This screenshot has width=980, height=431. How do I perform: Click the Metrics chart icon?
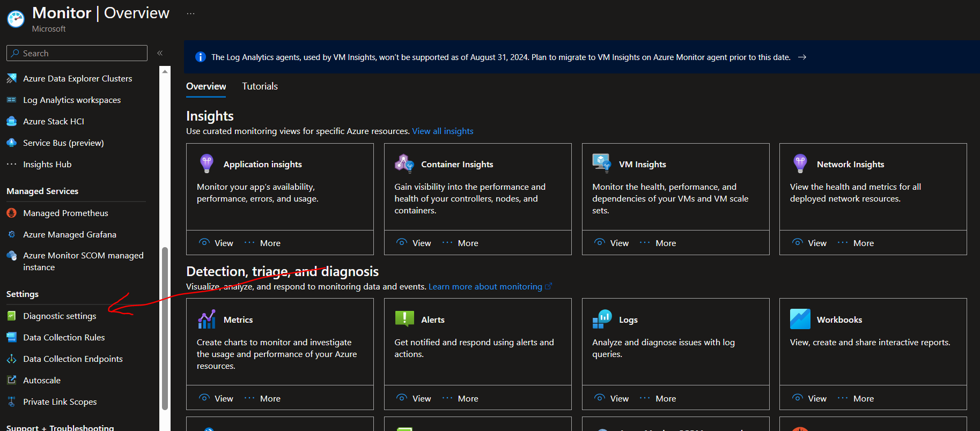tap(207, 319)
